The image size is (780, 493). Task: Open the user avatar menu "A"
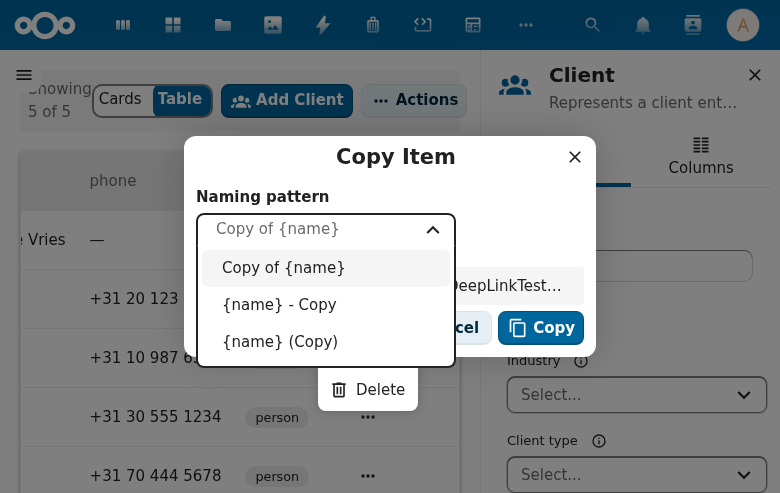pos(743,25)
